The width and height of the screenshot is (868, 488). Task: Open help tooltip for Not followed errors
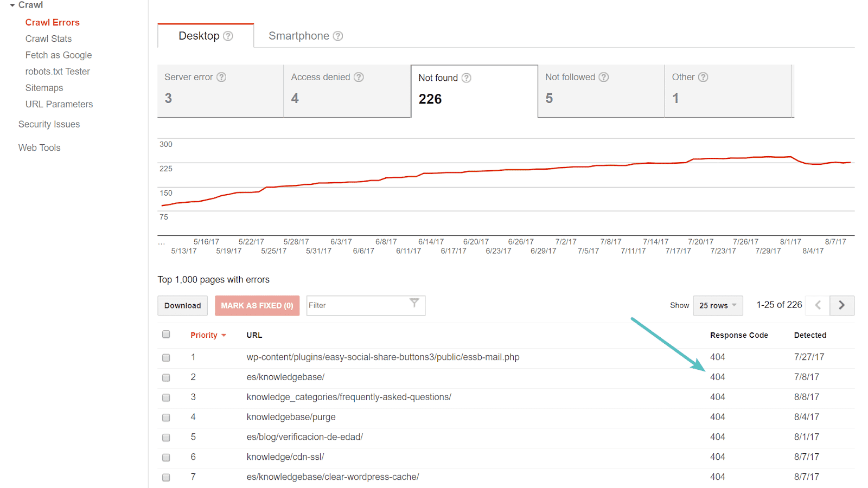click(x=604, y=77)
